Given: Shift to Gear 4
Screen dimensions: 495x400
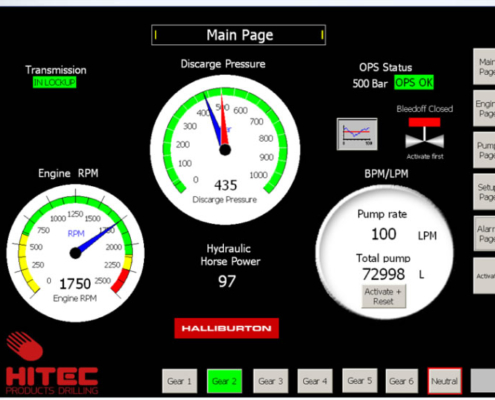Looking at the screenshot, I should (x=315, y=381).
